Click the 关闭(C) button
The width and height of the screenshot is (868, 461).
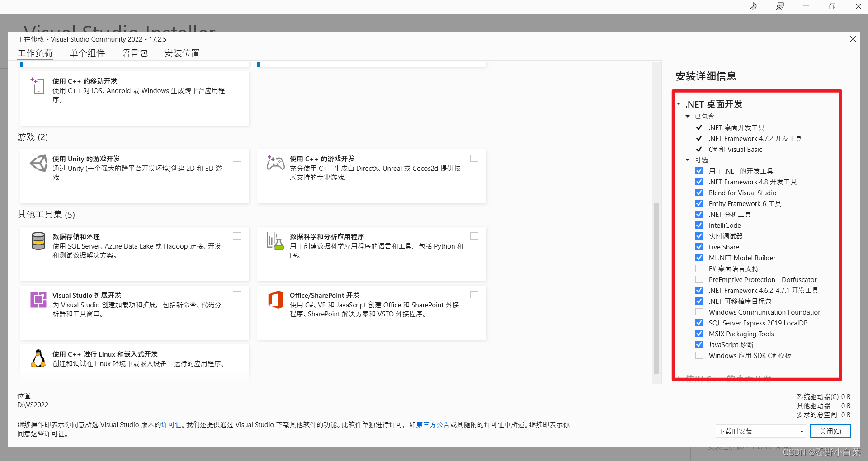tap(830, 431)
